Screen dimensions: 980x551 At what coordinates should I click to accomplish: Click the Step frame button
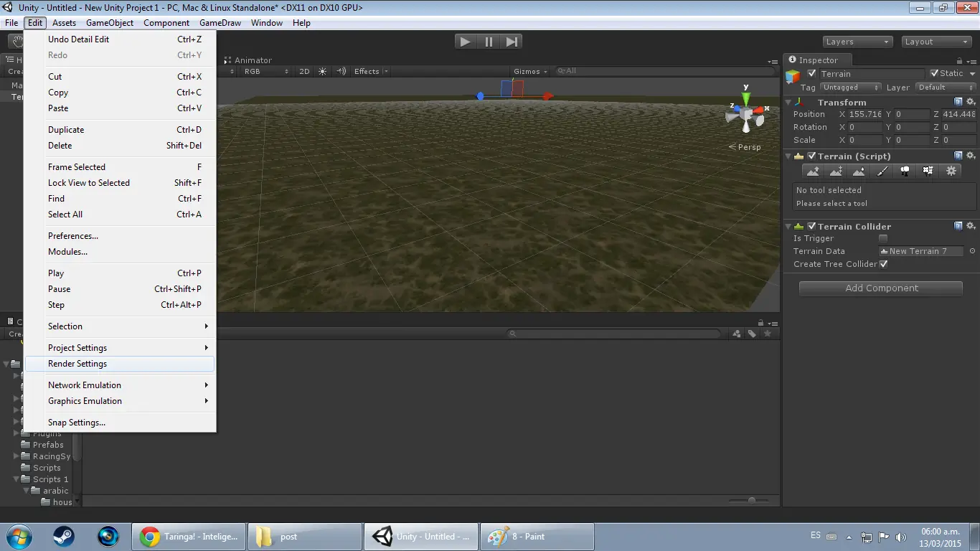point(512,42)
